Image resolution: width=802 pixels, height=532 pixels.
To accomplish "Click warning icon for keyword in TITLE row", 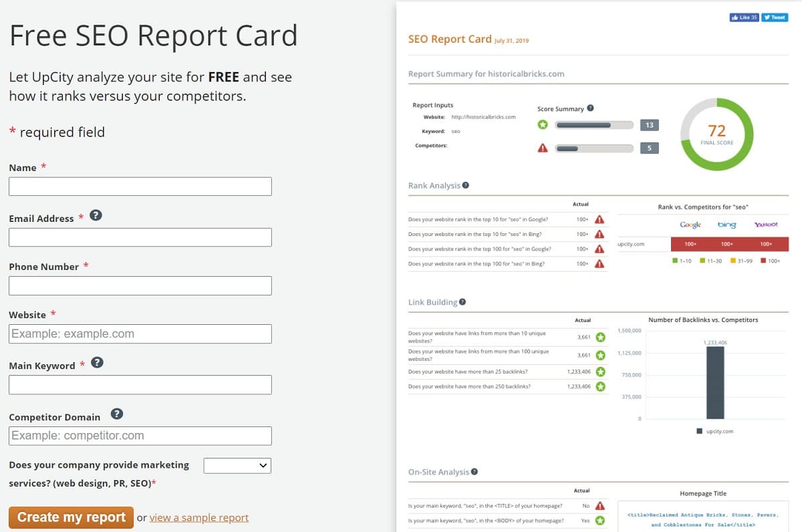I will [600, 506].
